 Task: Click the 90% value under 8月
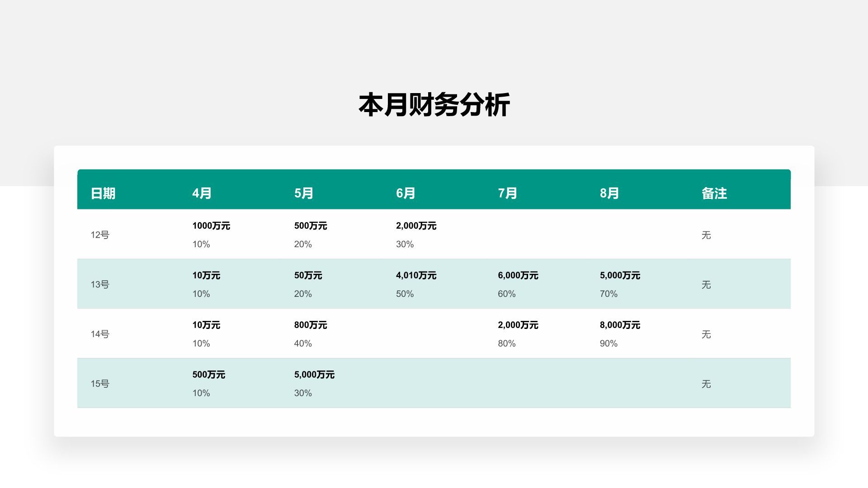tap(608, 343)
